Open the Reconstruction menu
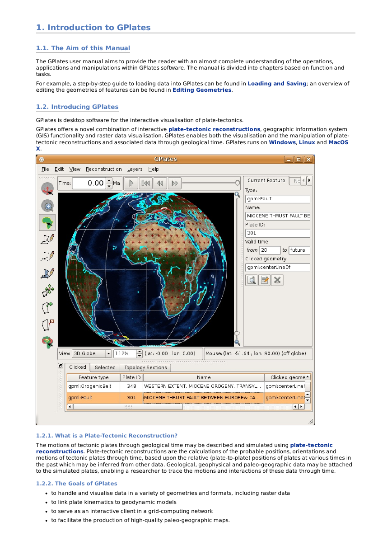The width and height of the screenshot is (392, 555). [x=104, y=169]
